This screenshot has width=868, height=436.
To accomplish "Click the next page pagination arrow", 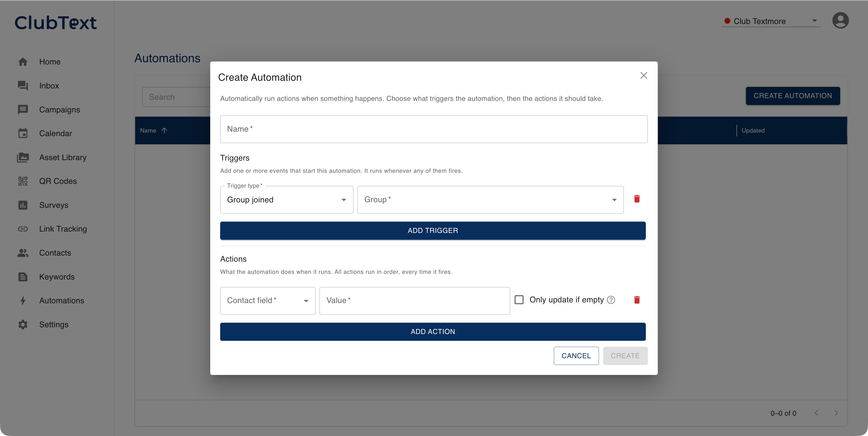I will click(x=836, y=413).
